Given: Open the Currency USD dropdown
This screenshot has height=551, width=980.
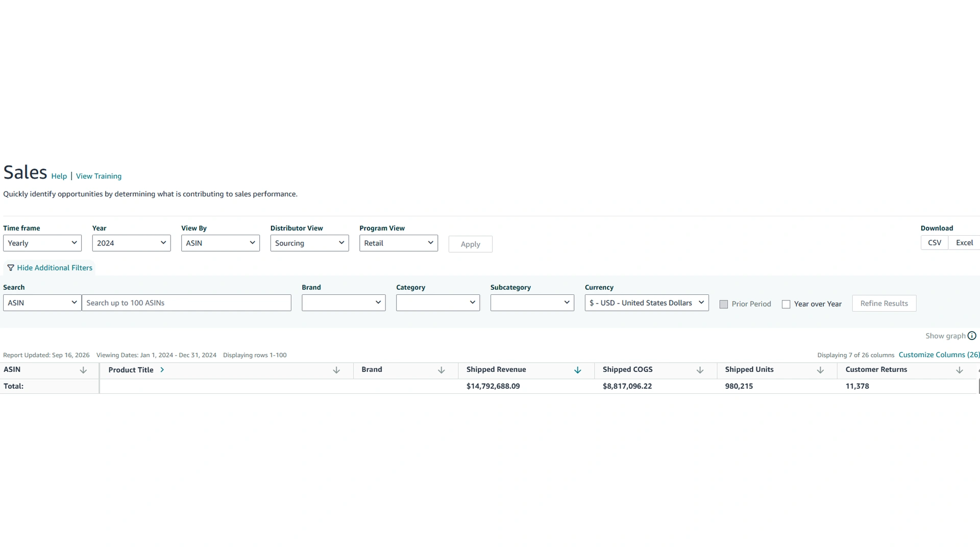Looking at the screenshot, I should (x=647, y=303).
